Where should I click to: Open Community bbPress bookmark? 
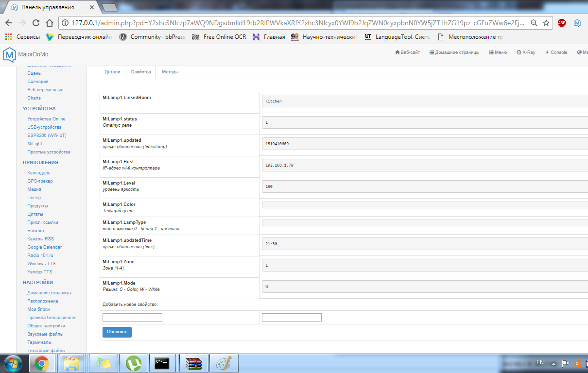(x=152, y=37)
